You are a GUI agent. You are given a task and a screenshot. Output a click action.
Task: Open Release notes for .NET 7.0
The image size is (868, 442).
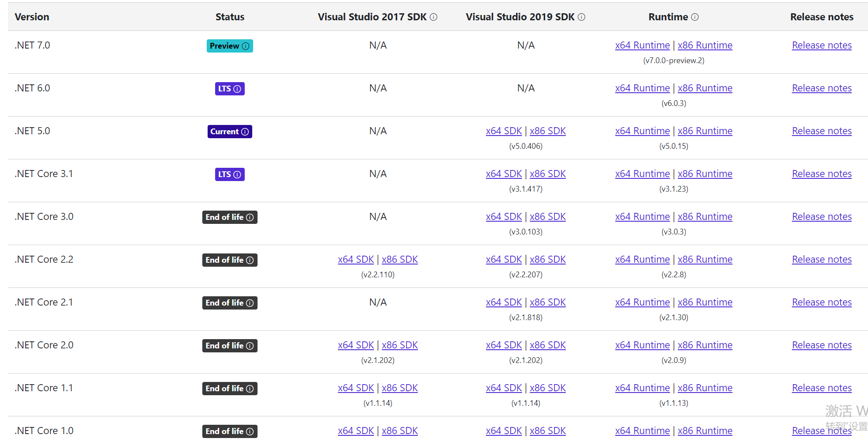(822, 45)
